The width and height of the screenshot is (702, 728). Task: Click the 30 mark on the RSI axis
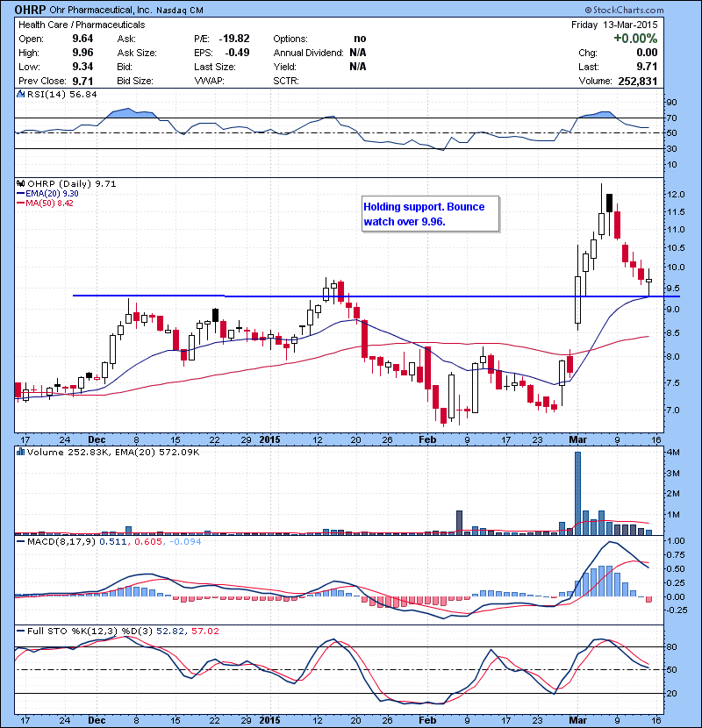pyautogui.click(x=672, y=148)
